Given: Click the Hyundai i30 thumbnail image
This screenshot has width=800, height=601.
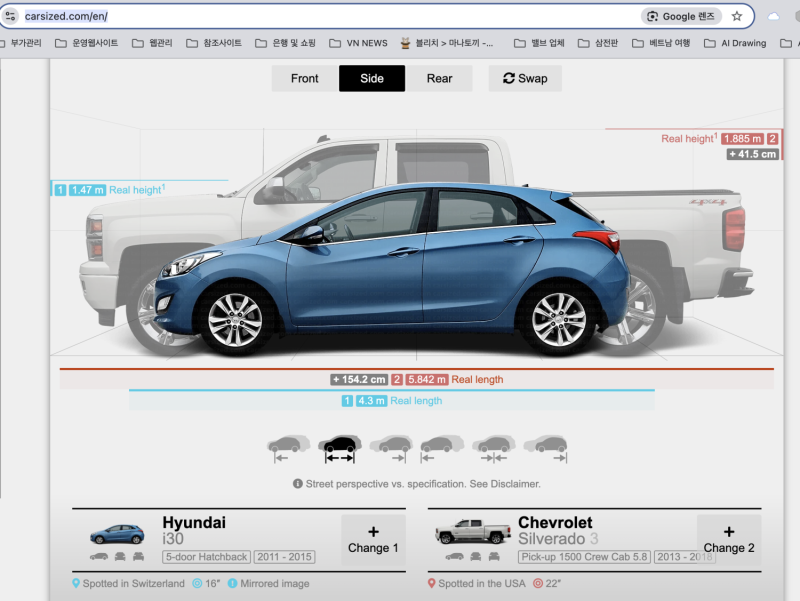Looking at the screenshot, I should [x=117, y=534].
